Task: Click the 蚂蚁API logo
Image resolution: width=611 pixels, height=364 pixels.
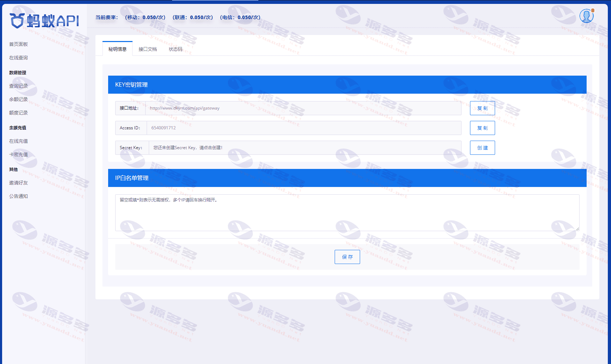Action: tap(44, 21)
